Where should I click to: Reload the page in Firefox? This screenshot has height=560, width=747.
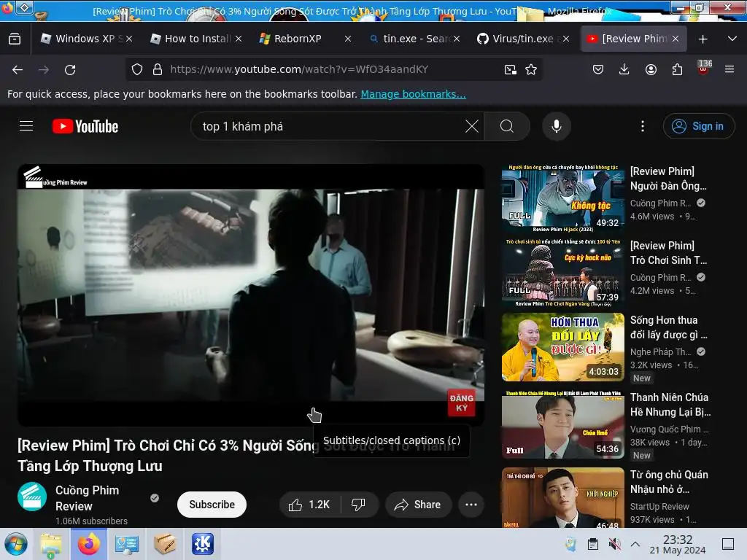(70, 69)
